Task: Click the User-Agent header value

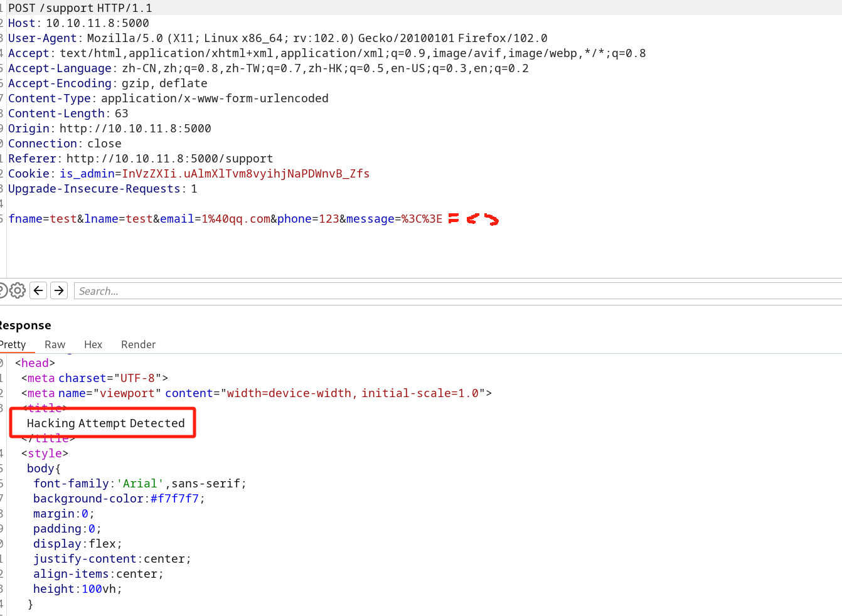Action: (x=317, y=38)
